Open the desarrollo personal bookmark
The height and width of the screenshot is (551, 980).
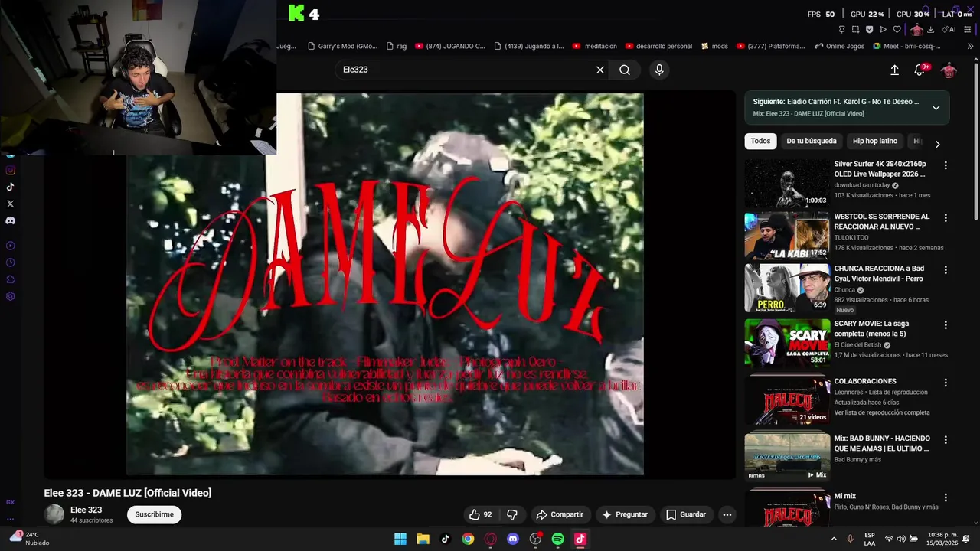coord(658,46)
